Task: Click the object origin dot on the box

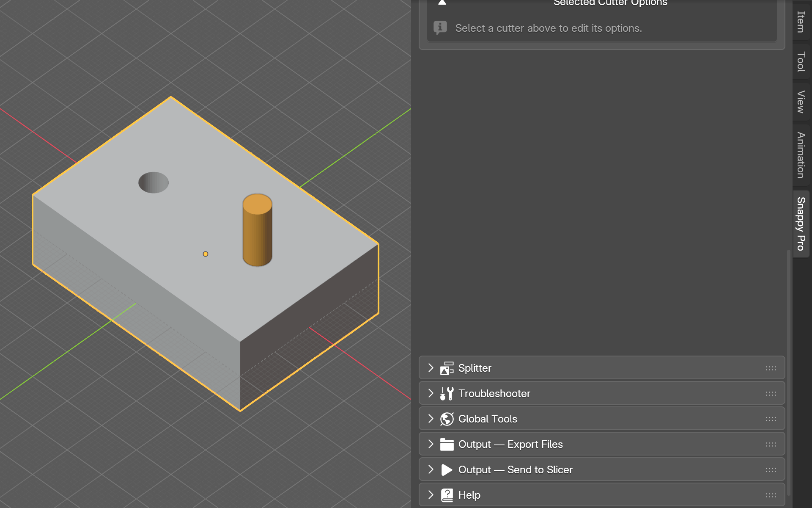Action: click(x=206, y=254)
